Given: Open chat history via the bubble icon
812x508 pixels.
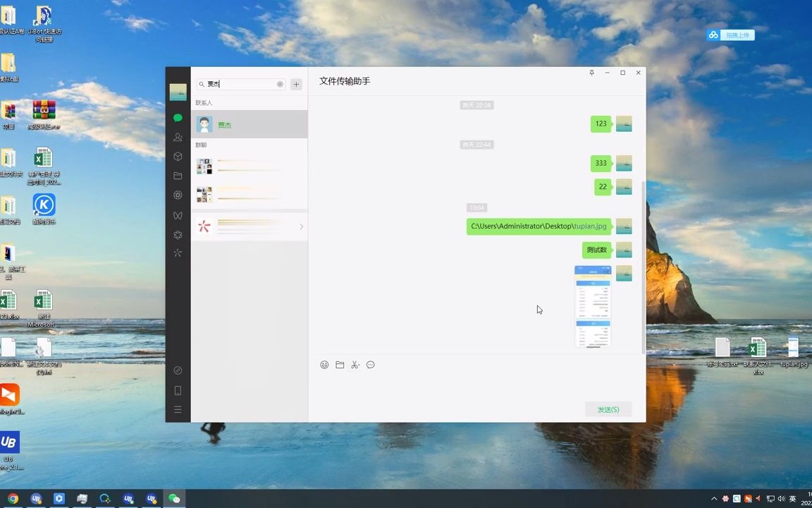Looking at the screenshot, I should pyautogui.click(x=371, y=365).
